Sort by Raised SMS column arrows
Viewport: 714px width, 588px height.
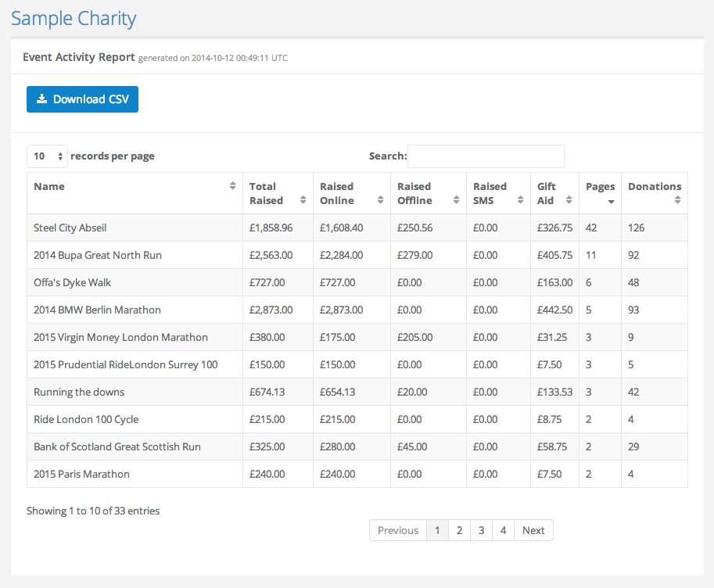pyautogui.click(x=521, y=200)
